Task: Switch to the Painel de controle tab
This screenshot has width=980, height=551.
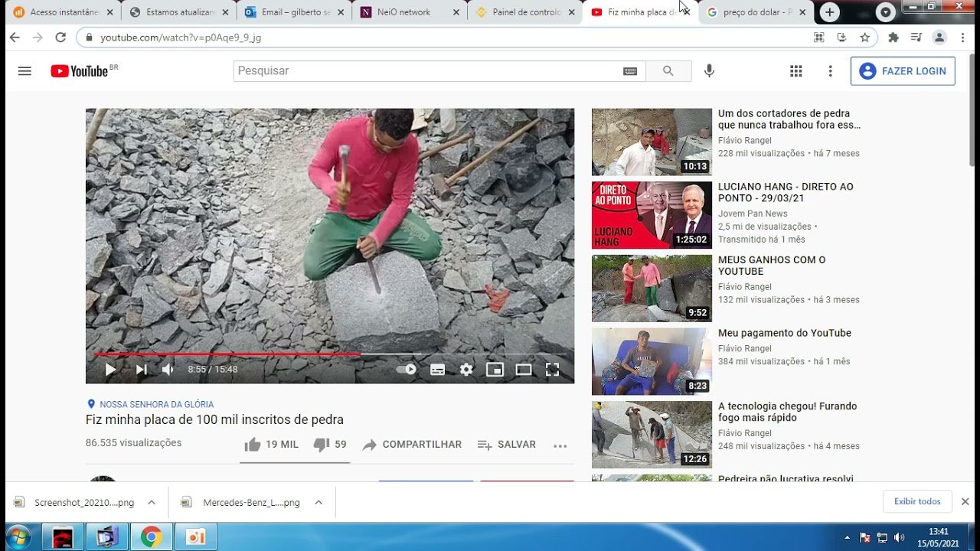Action: point(526,12)
